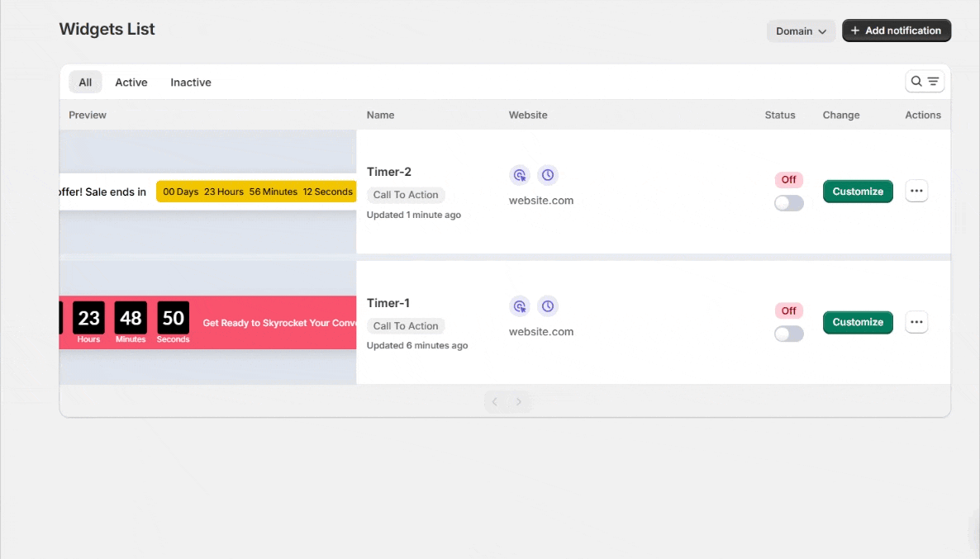Screen dimensions: 980x559
Task: Select the All tab
Action: pos(85,83)
